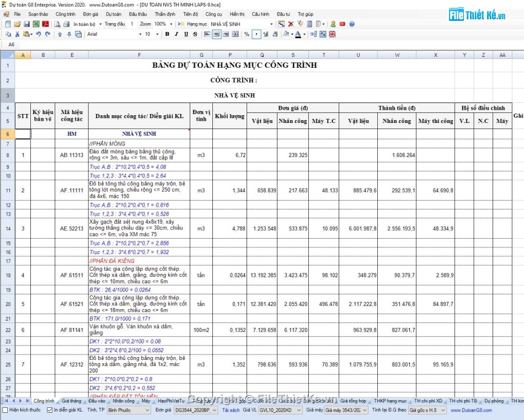Image resolution: width=524 pixels, height=420 pixels.
Task: Enable the 'Hiện kích thước' checkbox
Action: click(5, 410)
